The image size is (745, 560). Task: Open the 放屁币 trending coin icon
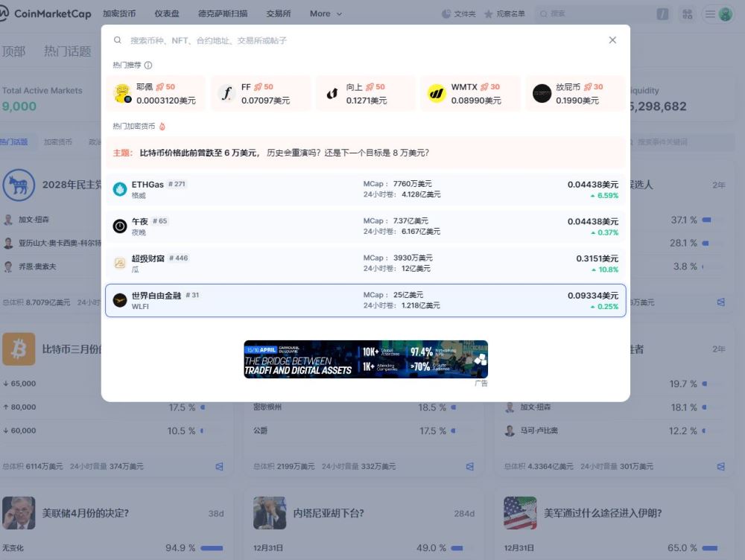[x=542, y=93]
